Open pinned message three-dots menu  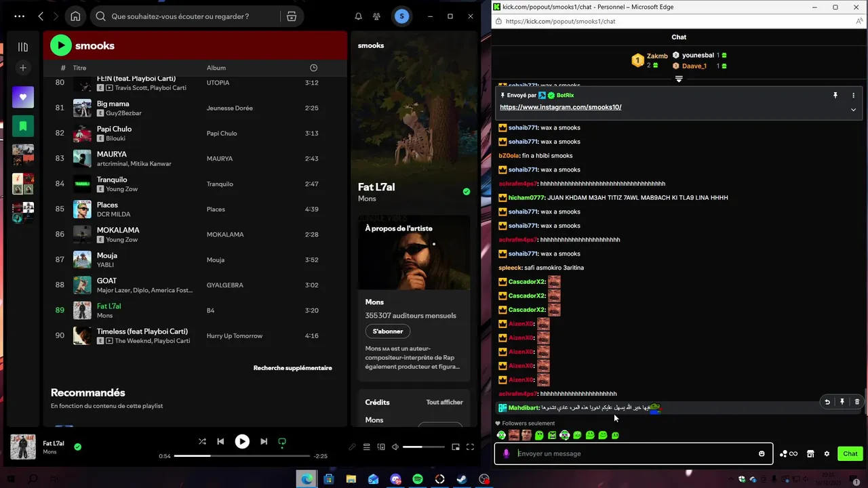point(853,96)
